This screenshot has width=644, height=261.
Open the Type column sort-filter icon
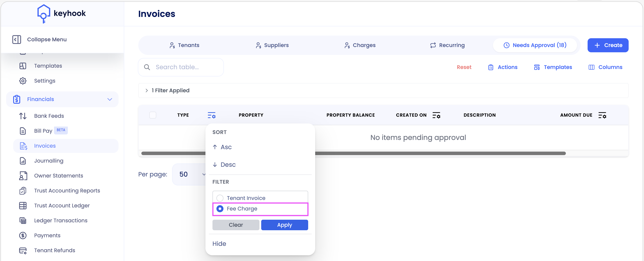(x=212, y=115)
